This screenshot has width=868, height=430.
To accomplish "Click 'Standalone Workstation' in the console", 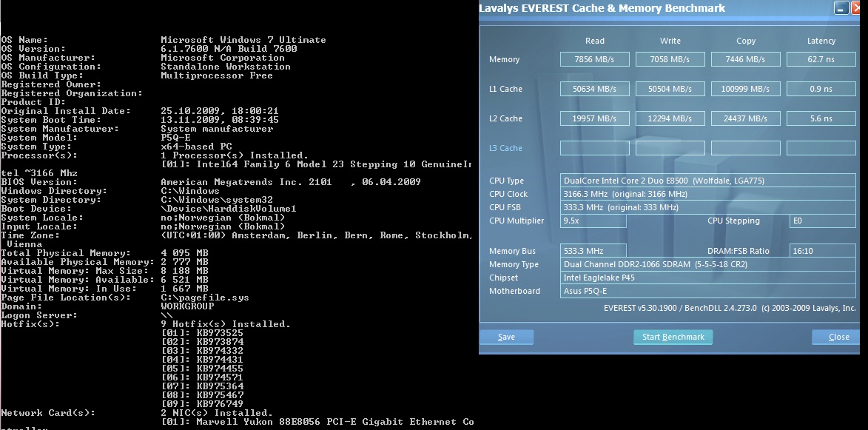I will click(x=225, y=67).
